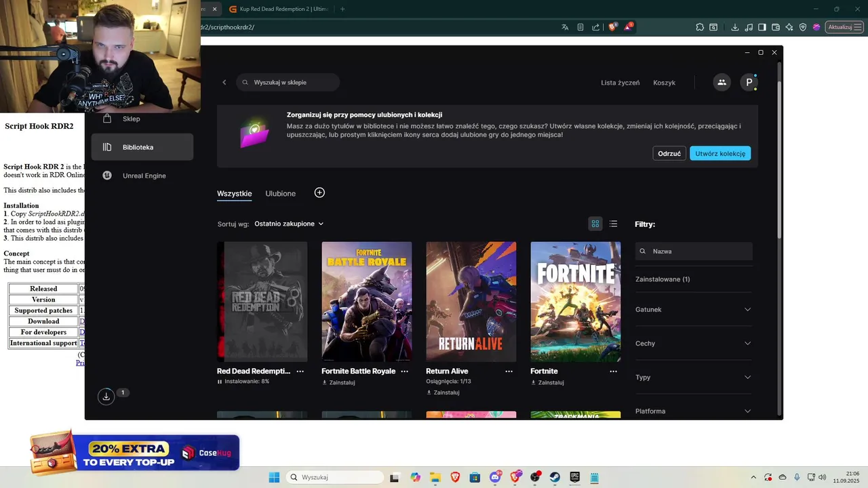Open the downloads icon in launcher

click(106, 397)
